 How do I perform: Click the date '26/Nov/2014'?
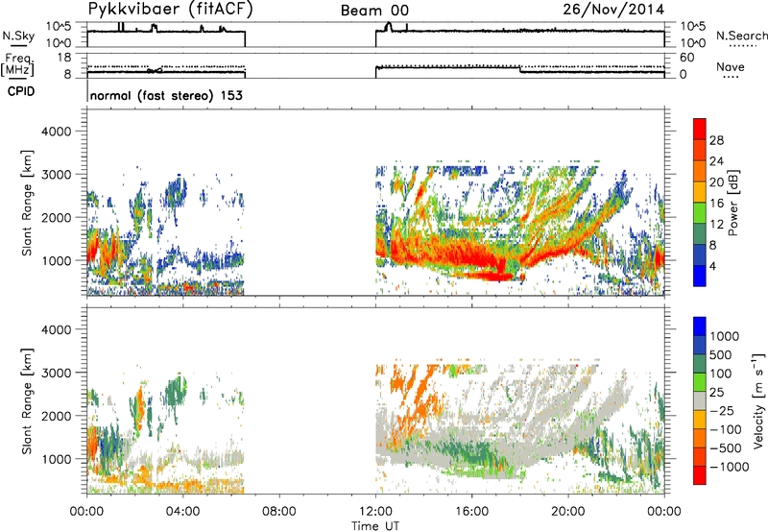(613, 10)
